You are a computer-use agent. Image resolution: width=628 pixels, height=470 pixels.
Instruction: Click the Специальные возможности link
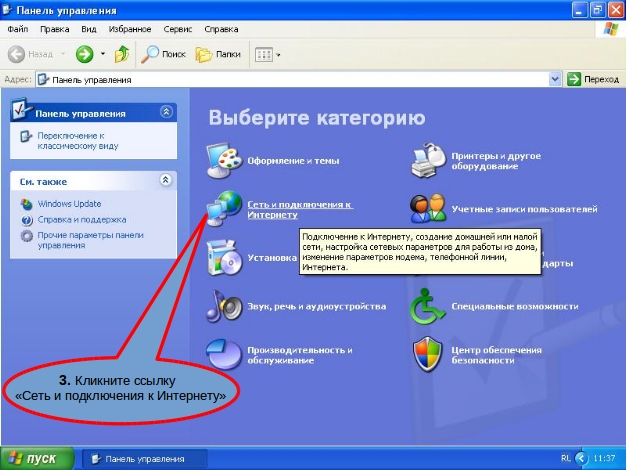[x=515, y=307]
